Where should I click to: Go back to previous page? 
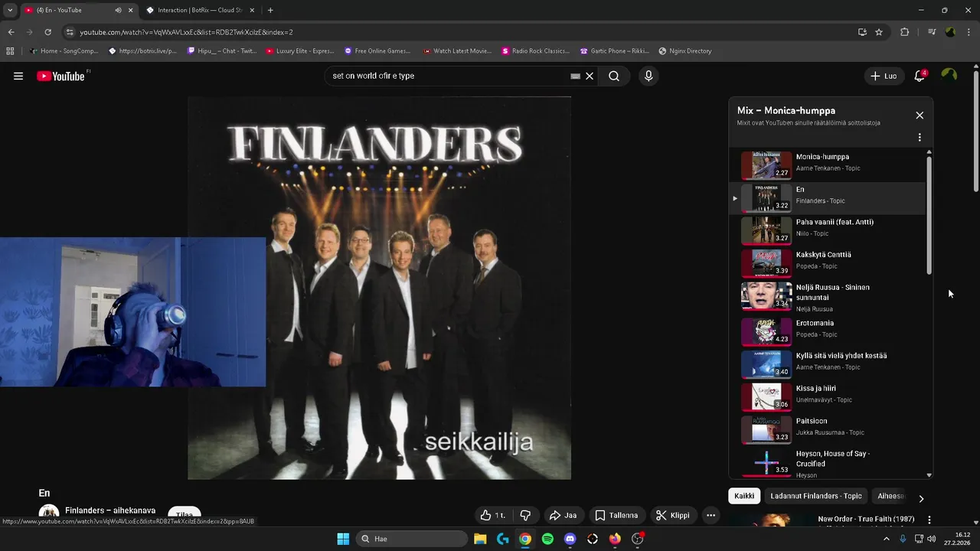11,32
